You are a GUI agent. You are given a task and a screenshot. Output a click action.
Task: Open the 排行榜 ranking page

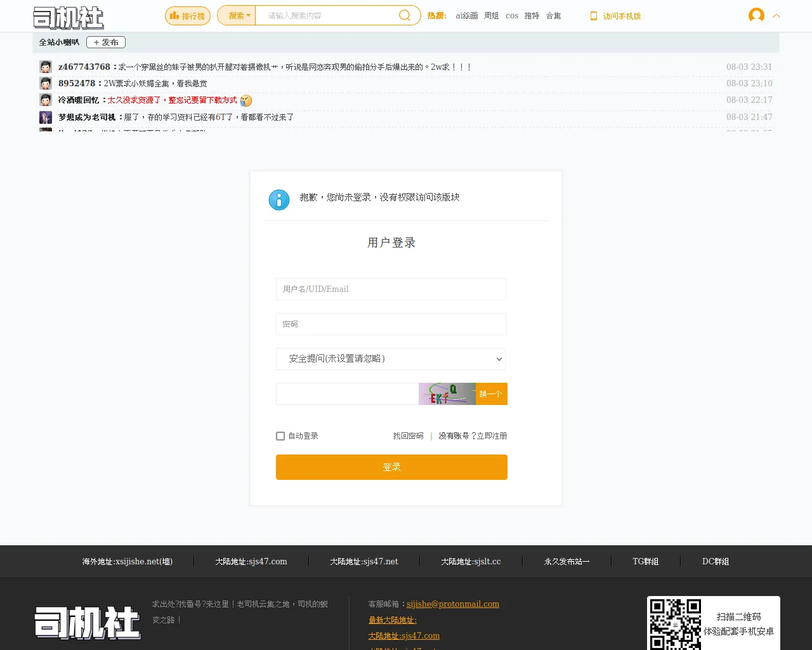pyautogui.click(x=188, y=16)
